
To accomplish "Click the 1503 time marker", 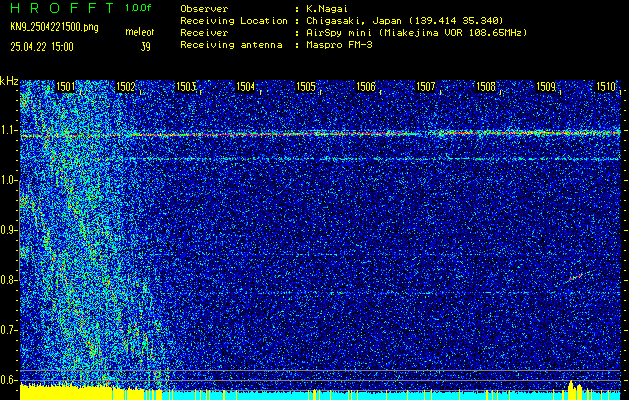I will point(186,87).
